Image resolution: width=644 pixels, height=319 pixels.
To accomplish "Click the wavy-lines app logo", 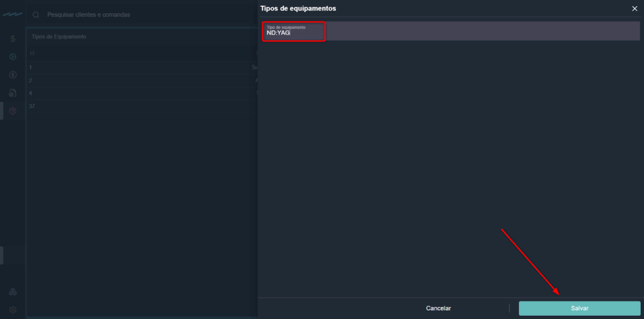I will 13,14.
